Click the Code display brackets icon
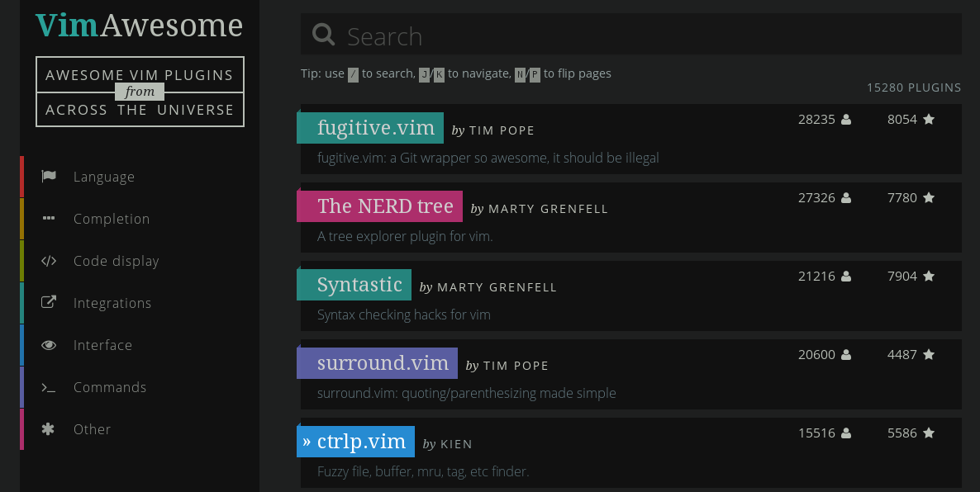The height and width of the screenshot is (492, 980). [49, 260]
